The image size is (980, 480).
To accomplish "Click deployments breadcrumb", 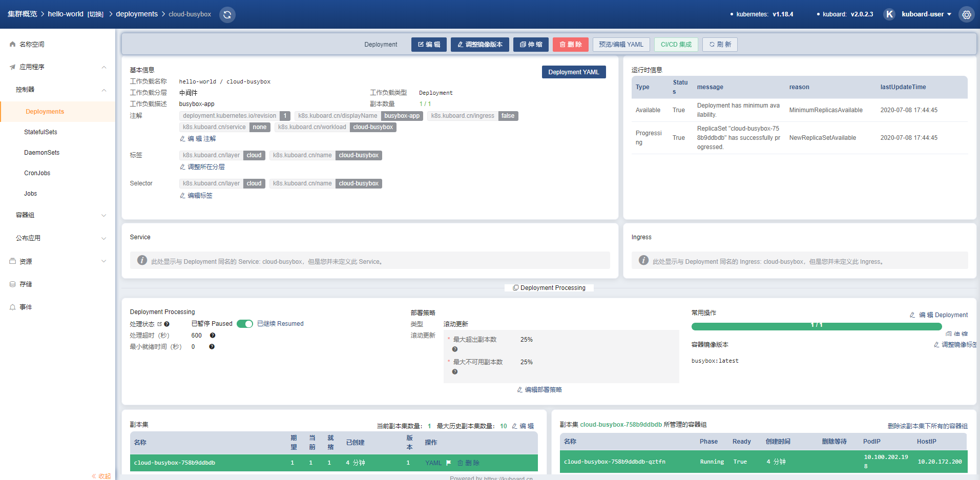I will coord(137,14).
